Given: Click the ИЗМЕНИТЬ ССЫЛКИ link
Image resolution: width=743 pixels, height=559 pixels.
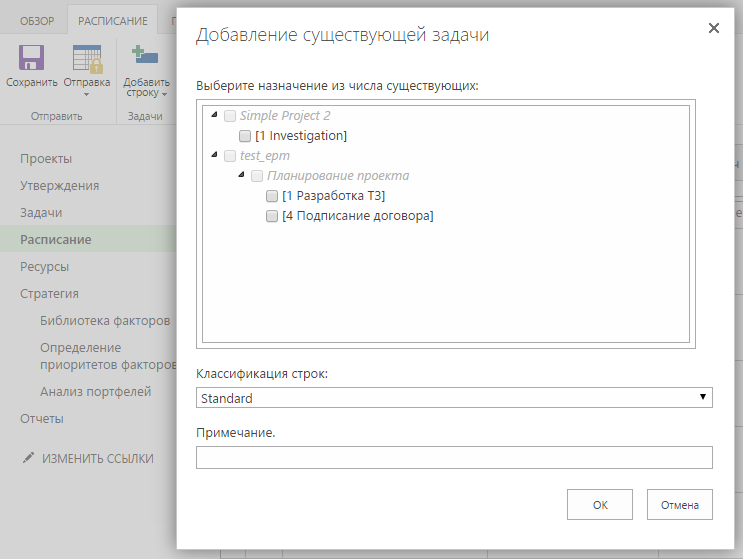Looking at the screenshot, I should point(98,459).
